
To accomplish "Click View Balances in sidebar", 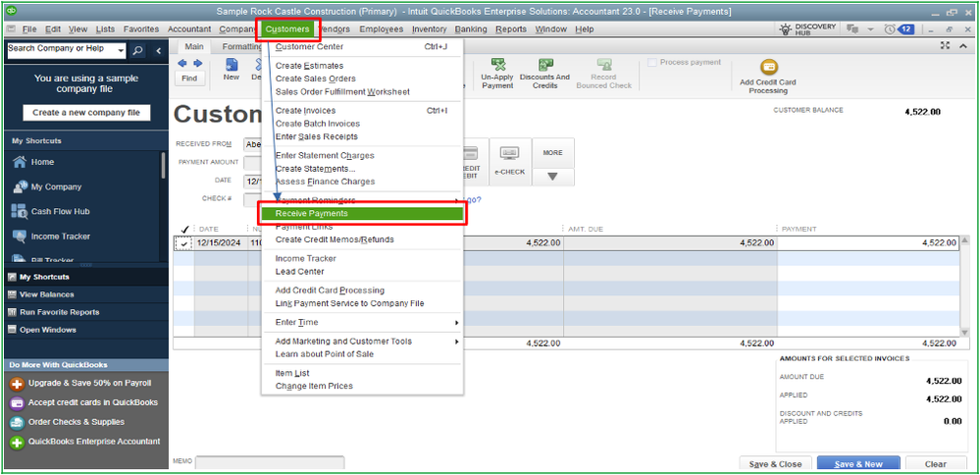I will pos(46,294).
